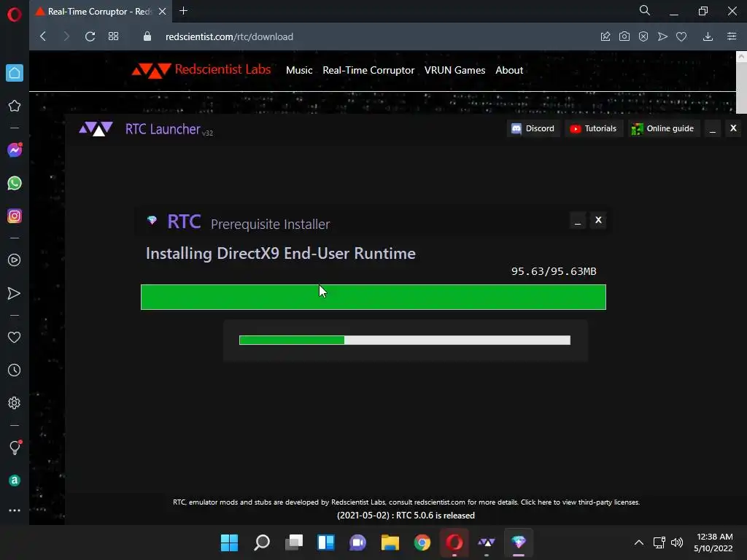Switch to Opera on taskbar
Image resolution: width=747 pixels, height=560 pixels.
(454, 542)
